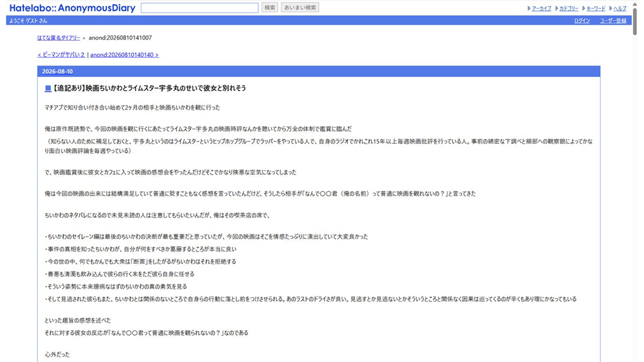Open the ヘルプ help link
Screen dimensions: 644x362
(620, 9)
